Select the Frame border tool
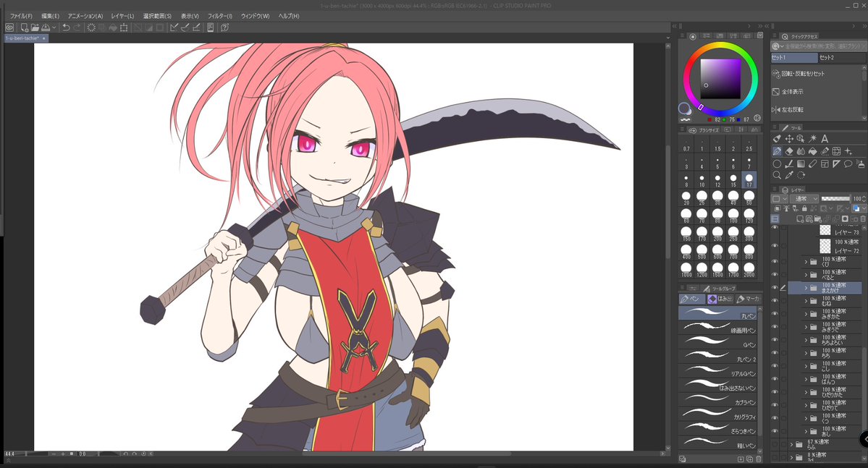The width and height of the screenshot is (868, 468). [x=825, y=163]
